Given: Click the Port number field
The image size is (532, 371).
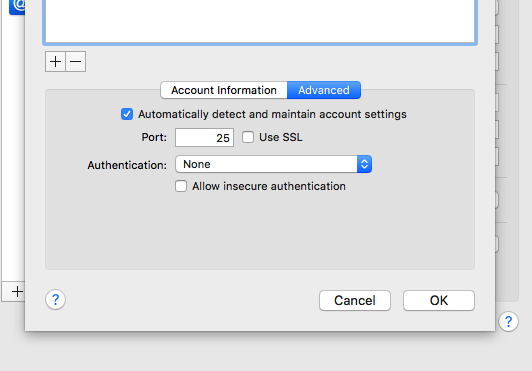Looking at the screenshot, I should pos(204,137).
